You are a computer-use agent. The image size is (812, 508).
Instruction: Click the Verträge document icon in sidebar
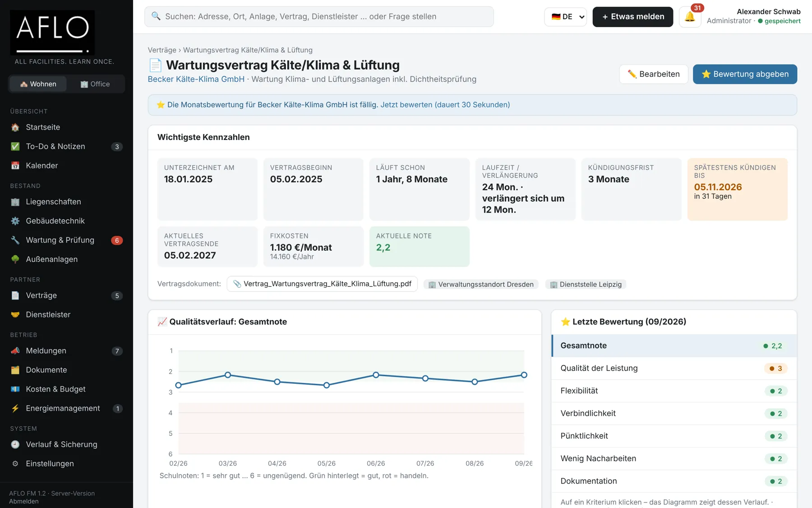(x=15, y=295)
